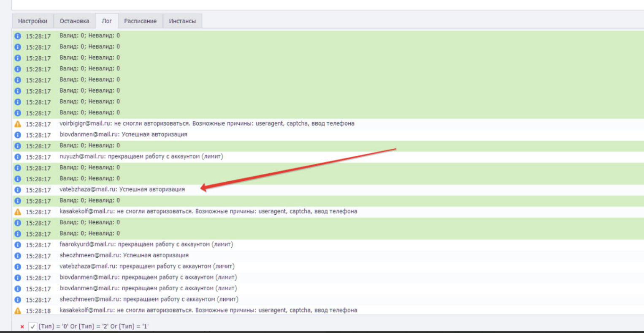Click the warning icon on the voirbigigr@mail.ru row
Screen dimensions: 644x333
[18, 124]
